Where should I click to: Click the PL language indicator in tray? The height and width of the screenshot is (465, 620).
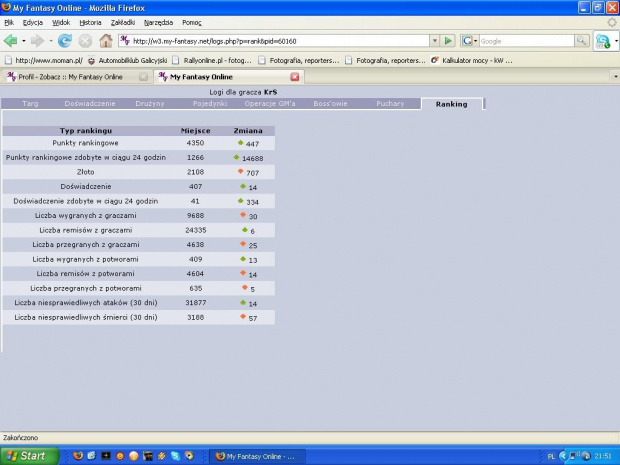[551, 456]
